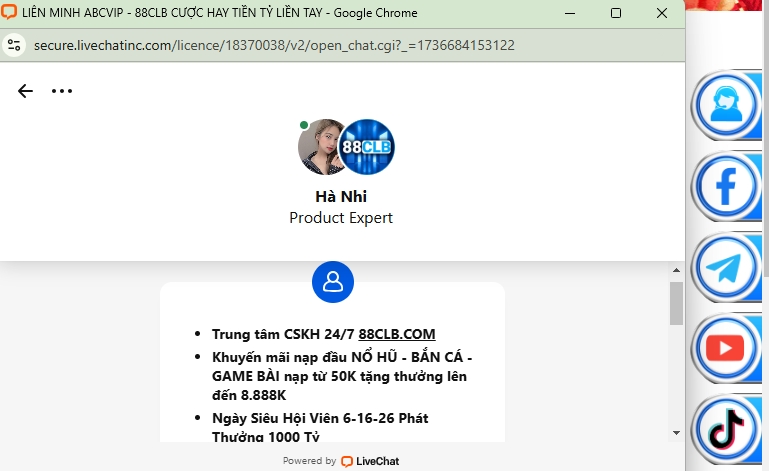This screenshot has width=769, height=471.
Task: Click the 'Ngày Siêu Hội Viên' bullet text
Action: tap(320, 427)
